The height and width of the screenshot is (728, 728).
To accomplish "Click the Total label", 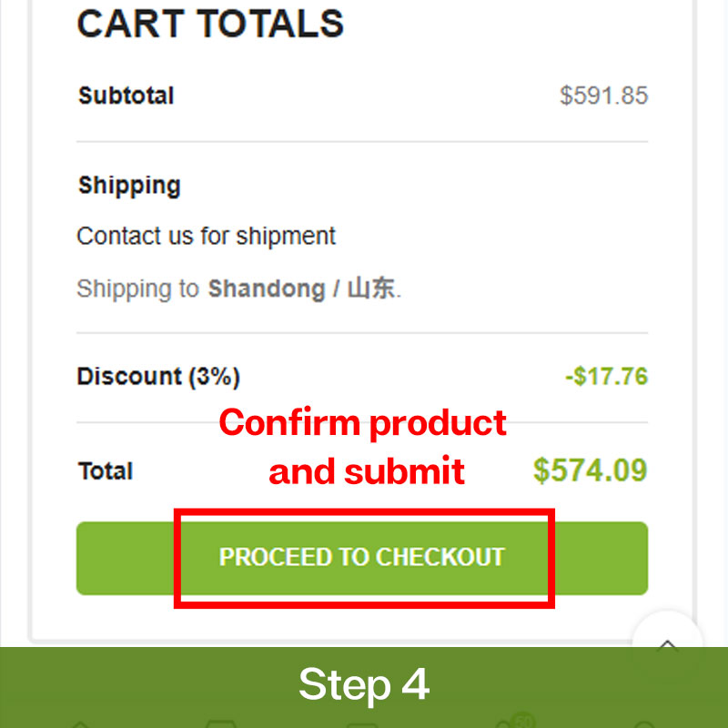I will tap(106, 471).
